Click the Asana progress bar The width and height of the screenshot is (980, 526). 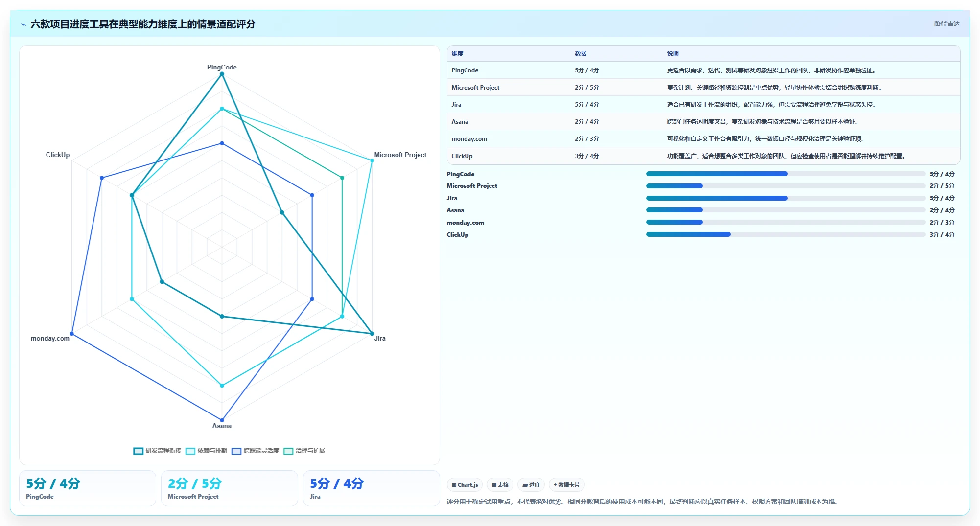tap(785, 210)
